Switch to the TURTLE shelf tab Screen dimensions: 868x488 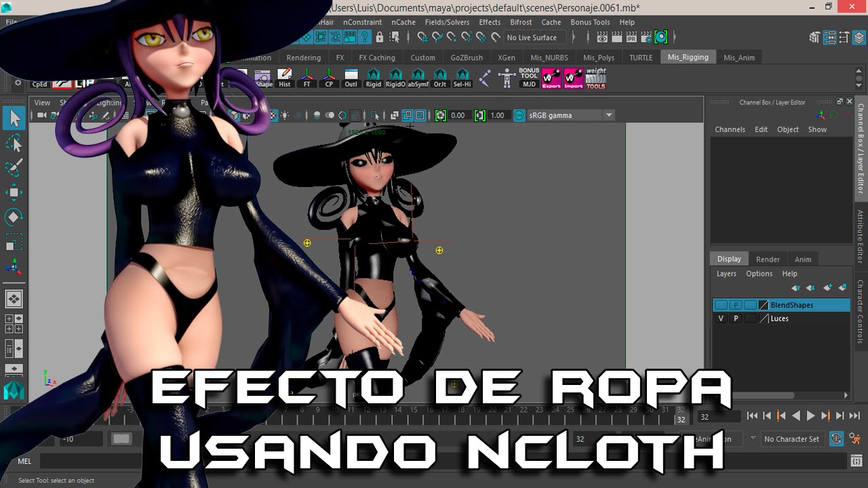click(641, 58)
